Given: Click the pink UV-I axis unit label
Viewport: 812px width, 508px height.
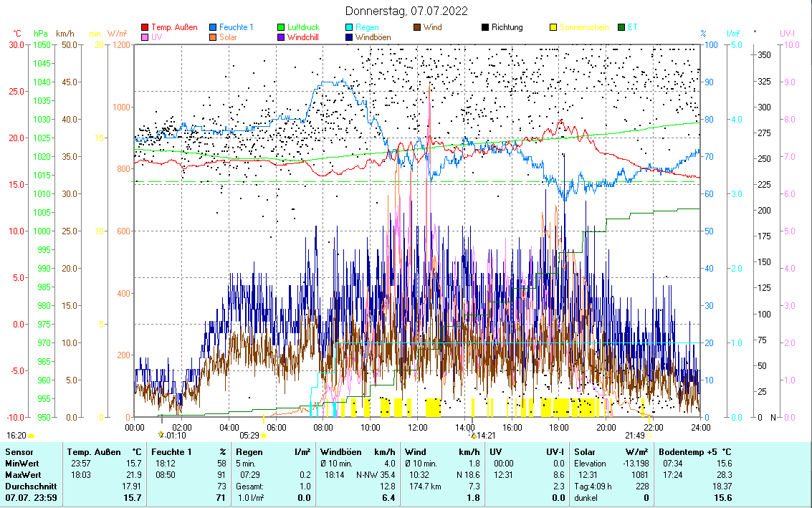Looking at the screenshot, I should (x=787, y=34).
